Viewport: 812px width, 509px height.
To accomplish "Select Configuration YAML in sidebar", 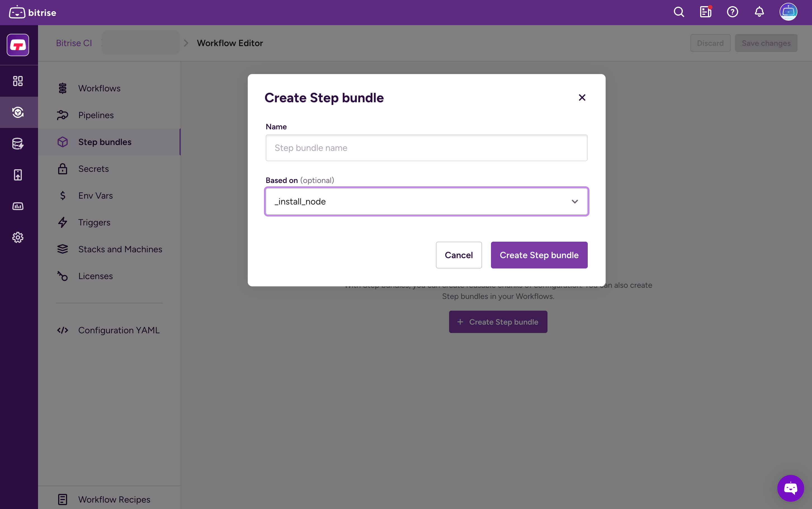I will point(119,330).
